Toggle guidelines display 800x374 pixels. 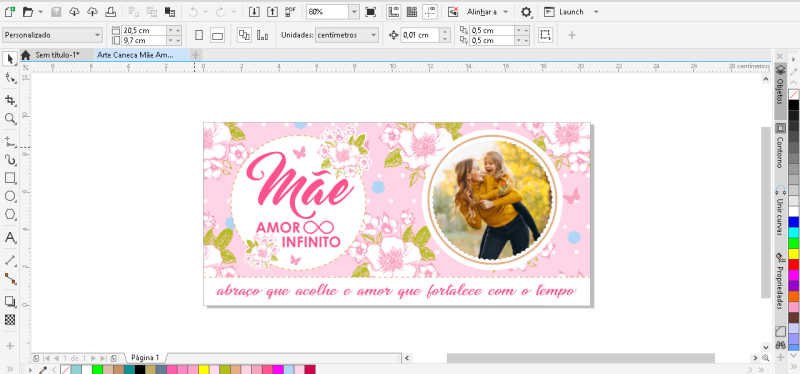[430, 11]
